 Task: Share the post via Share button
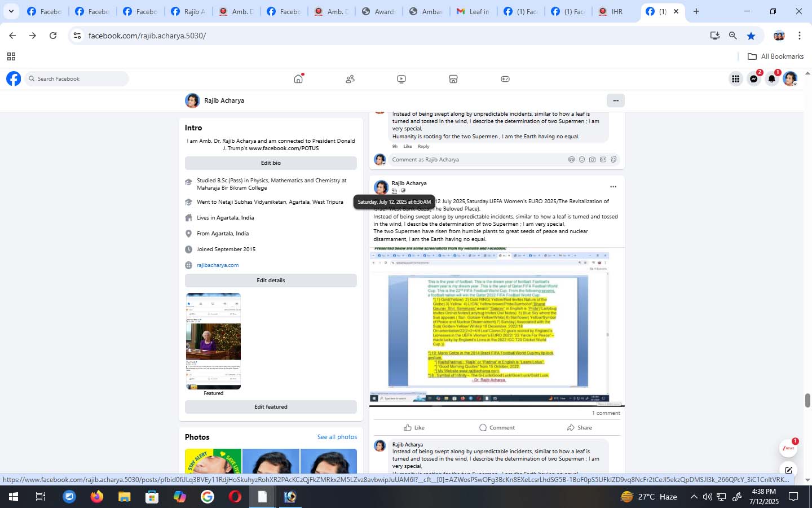tap(580, 427)
